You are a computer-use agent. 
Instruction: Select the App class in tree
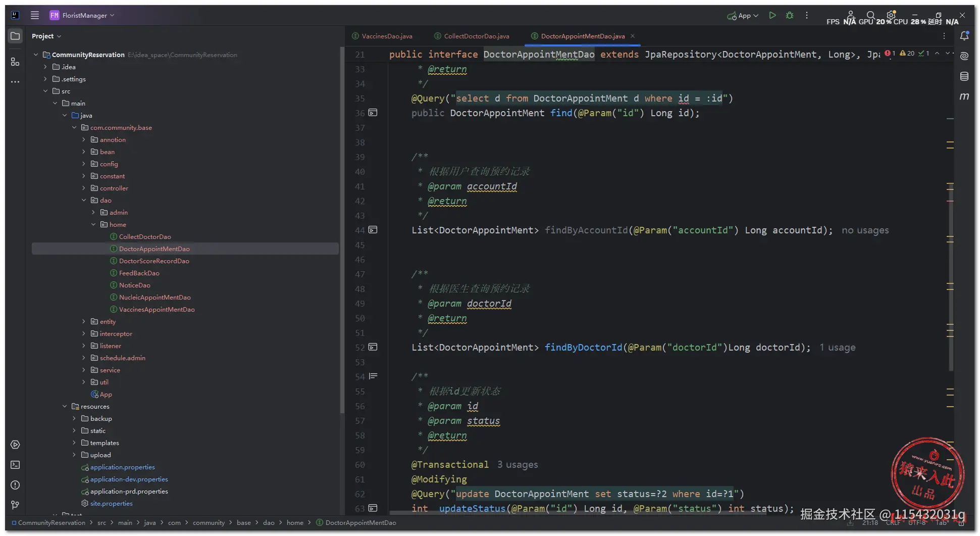[x=106, y=394]
